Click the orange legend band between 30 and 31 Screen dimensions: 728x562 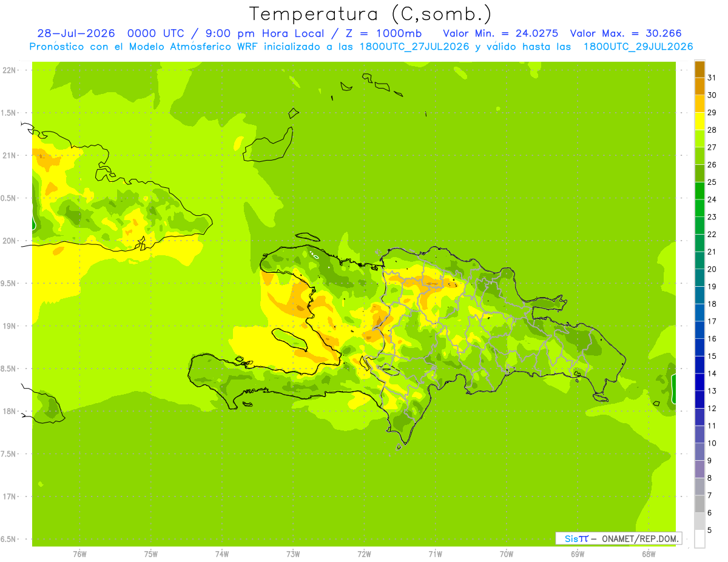pos(699,86)
